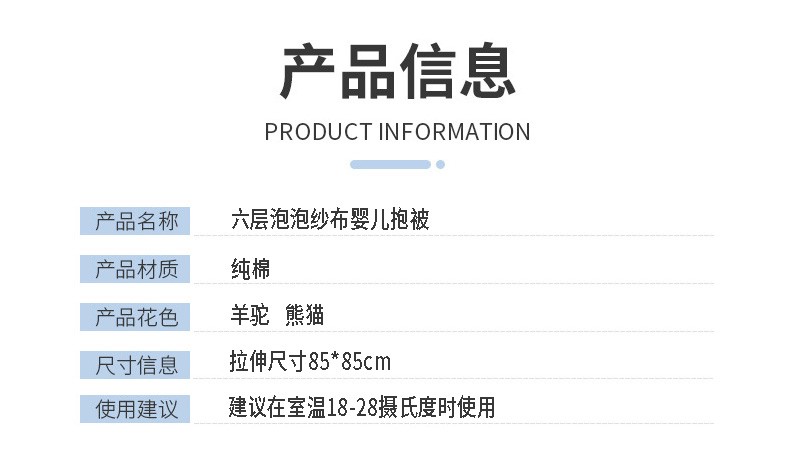Click the 产品信息 main heading

pos(398,71)
